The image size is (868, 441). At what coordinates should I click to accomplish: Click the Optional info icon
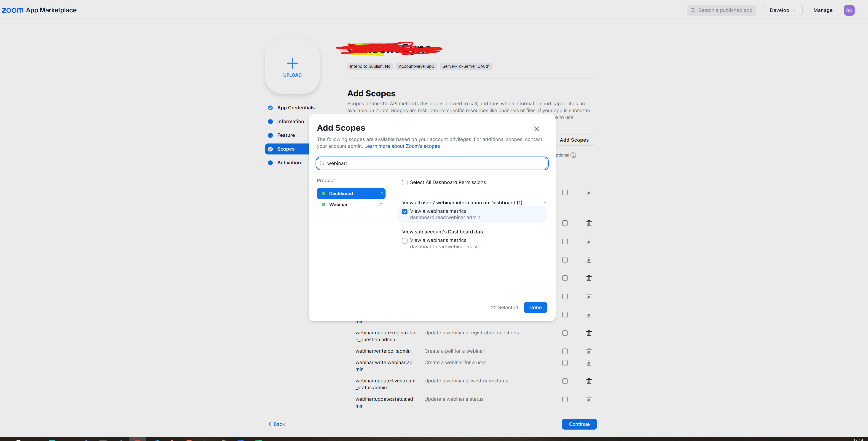pyautogui.click(x=573, y=155)
